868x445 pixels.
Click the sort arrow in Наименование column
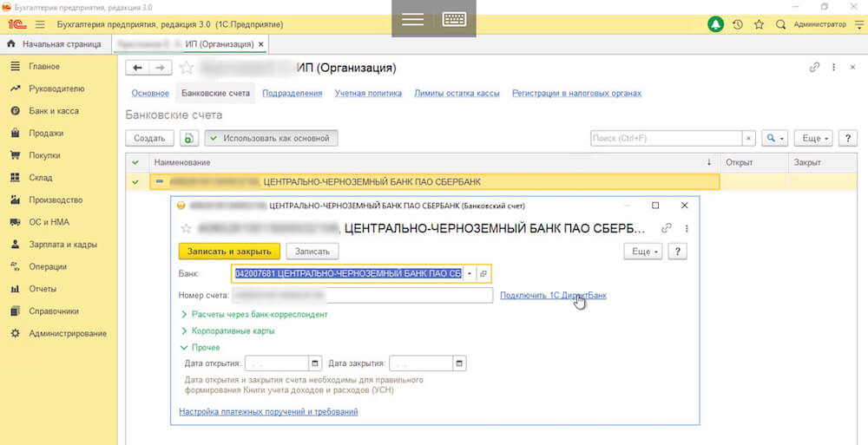pyautogui.click(x=709, y=163)
